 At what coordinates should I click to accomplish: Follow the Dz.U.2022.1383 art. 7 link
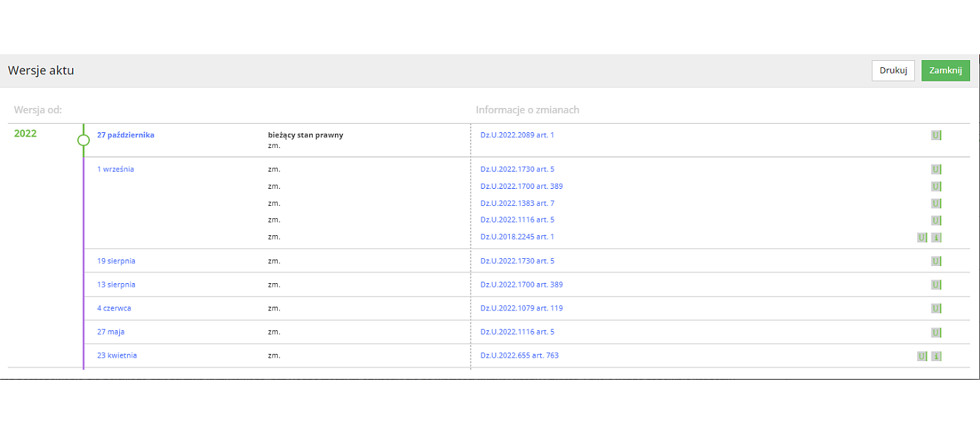517,204
